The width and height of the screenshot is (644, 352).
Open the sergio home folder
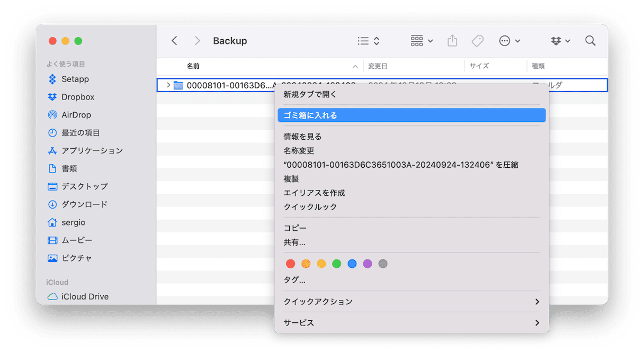(73, 222)
